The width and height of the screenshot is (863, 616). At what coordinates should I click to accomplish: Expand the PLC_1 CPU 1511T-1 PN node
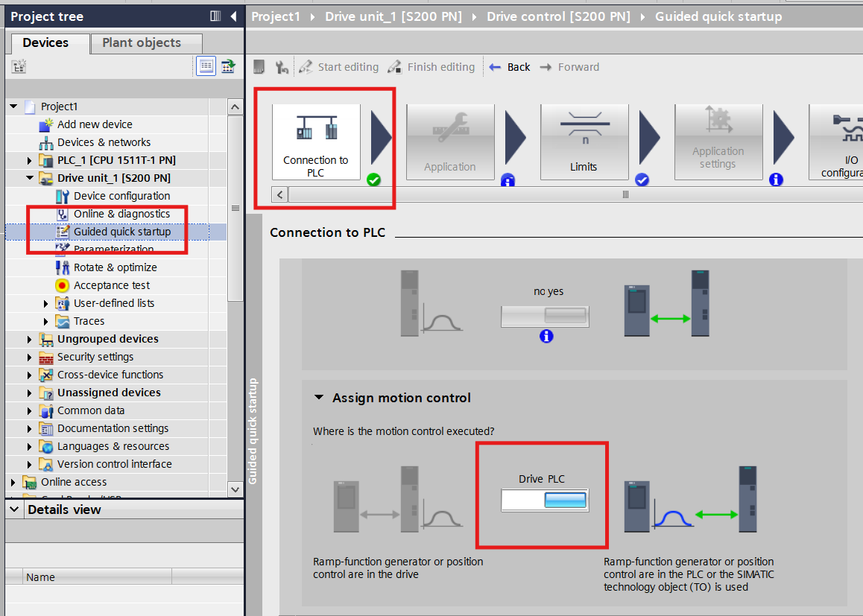pyautogui.click(x=30, y=160)
